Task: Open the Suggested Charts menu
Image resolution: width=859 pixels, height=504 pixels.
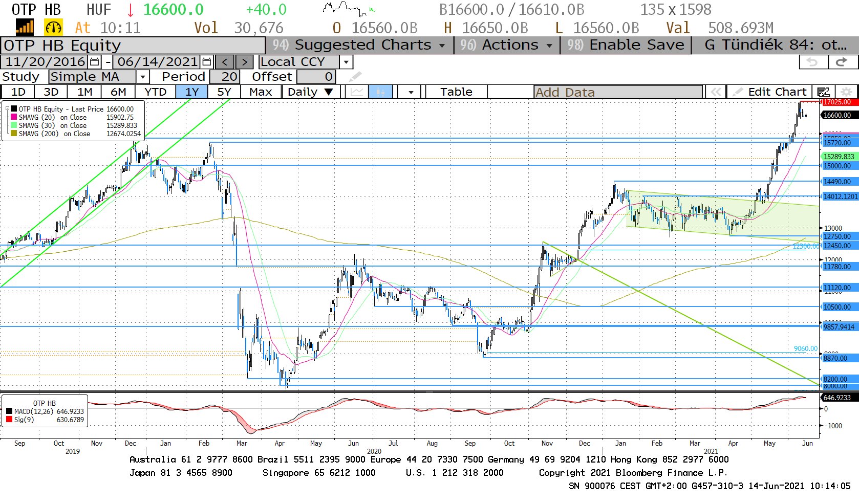Action: coord(359,45)
